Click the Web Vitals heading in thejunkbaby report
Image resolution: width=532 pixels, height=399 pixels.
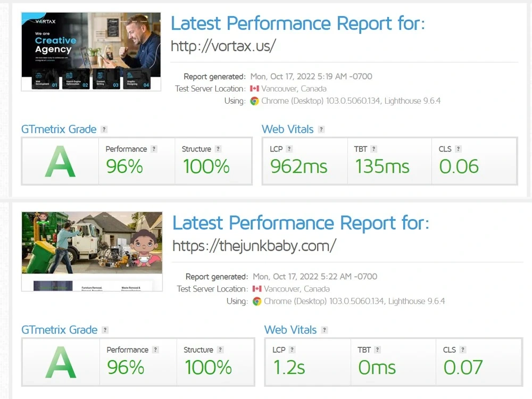pyautogui.click(x=290, y=330)
